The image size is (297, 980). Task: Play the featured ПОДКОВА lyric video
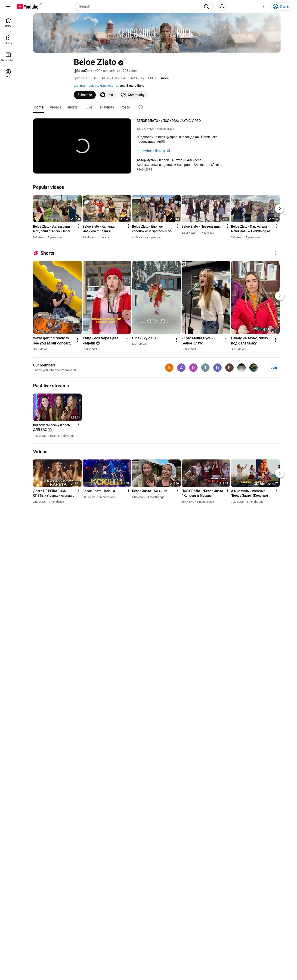tap(82, 146)
